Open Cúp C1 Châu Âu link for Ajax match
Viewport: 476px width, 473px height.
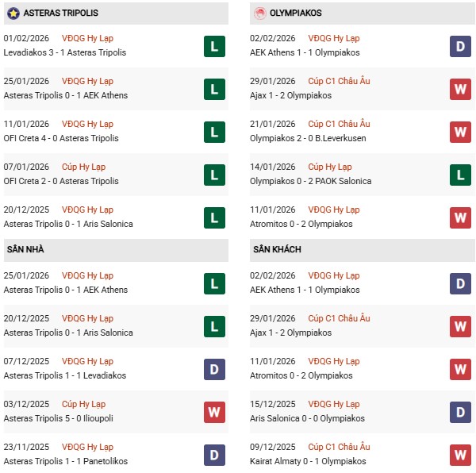click(x=339, y=81)
